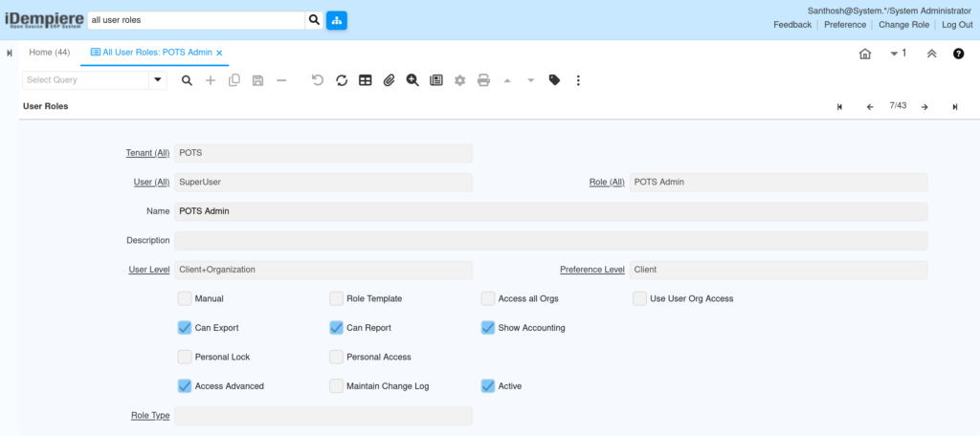Screen dimensions: 980x436
Task: Expand the left side panel arrow
Action: click(x=10, y=54)
